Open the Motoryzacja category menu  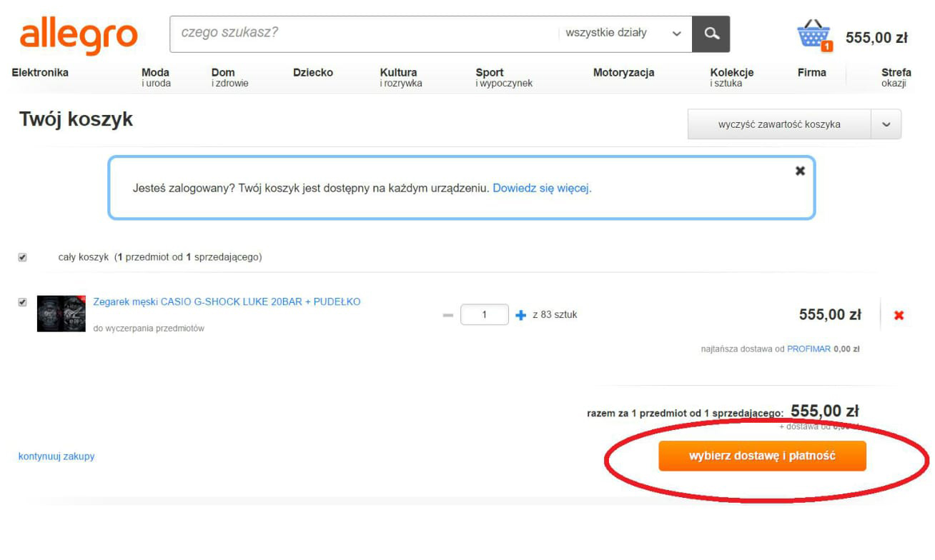[623, 72]
